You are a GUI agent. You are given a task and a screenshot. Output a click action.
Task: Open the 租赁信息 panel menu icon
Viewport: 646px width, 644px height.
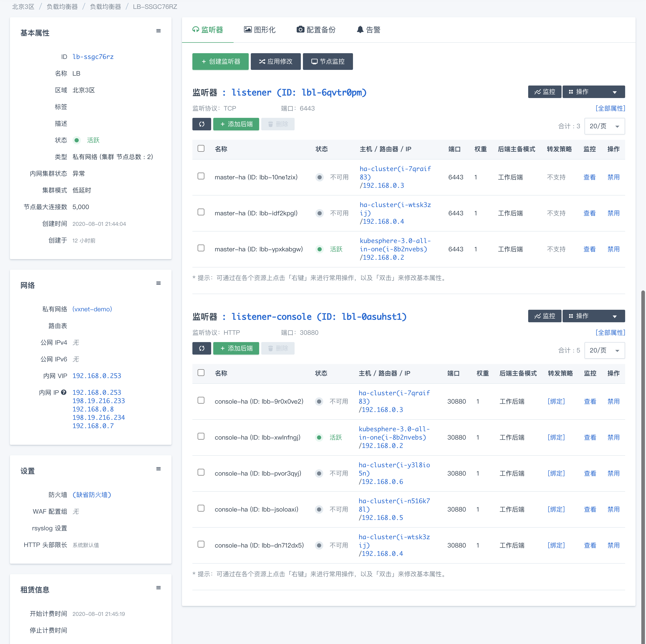(159, 587)
